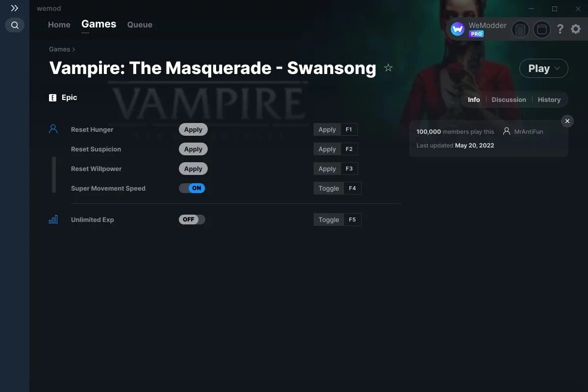Screen dimensions: 588x392
Task: Open help via question mark icon
Action: click(x=560, y=29)
